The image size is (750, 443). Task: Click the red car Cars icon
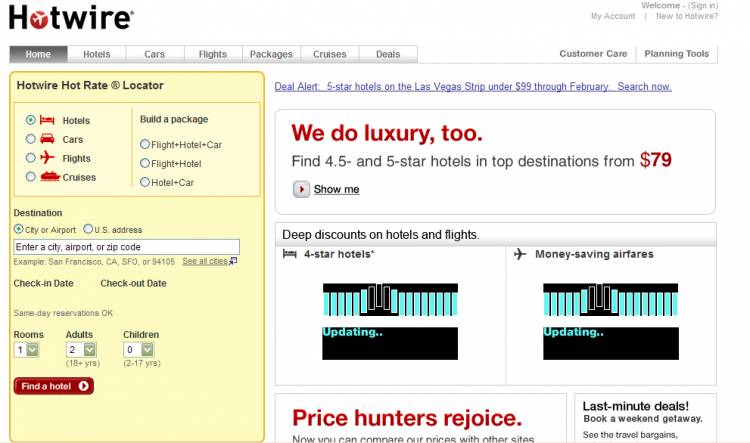pyautogui.click(x=47, y=139)
